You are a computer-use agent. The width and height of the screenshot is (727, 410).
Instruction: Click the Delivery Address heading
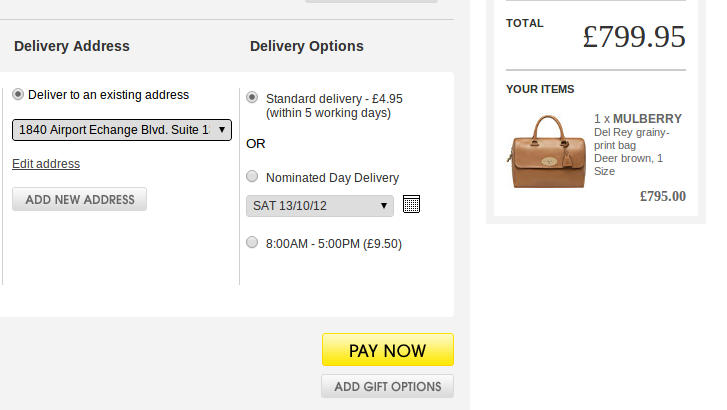(72, 46)
